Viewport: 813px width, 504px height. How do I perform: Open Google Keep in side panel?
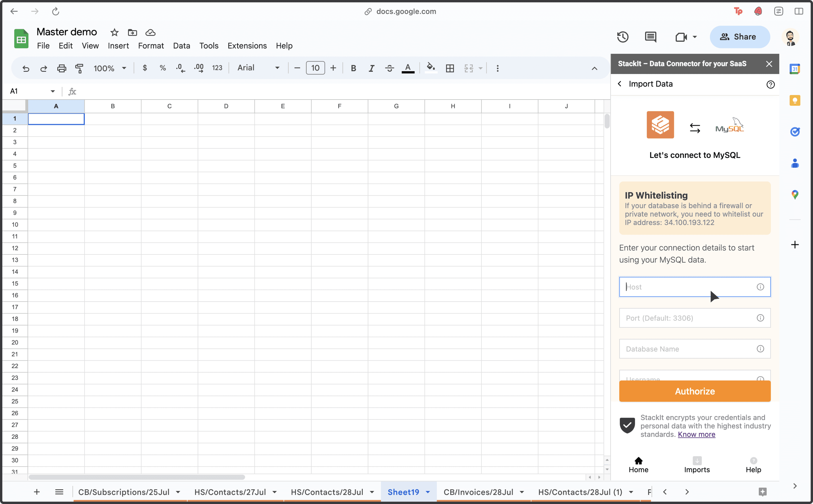pos(795,100)
